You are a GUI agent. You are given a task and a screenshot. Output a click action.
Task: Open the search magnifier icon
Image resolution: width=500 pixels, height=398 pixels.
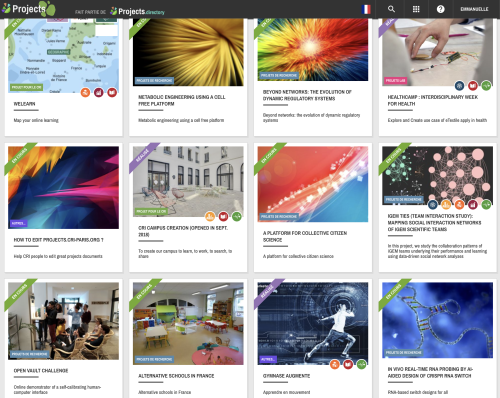point(391,9)
